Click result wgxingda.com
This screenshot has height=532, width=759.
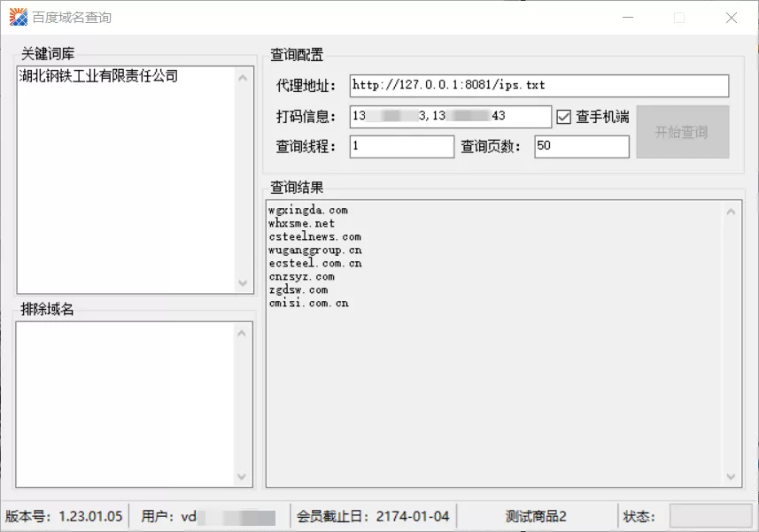pos(308,211)
